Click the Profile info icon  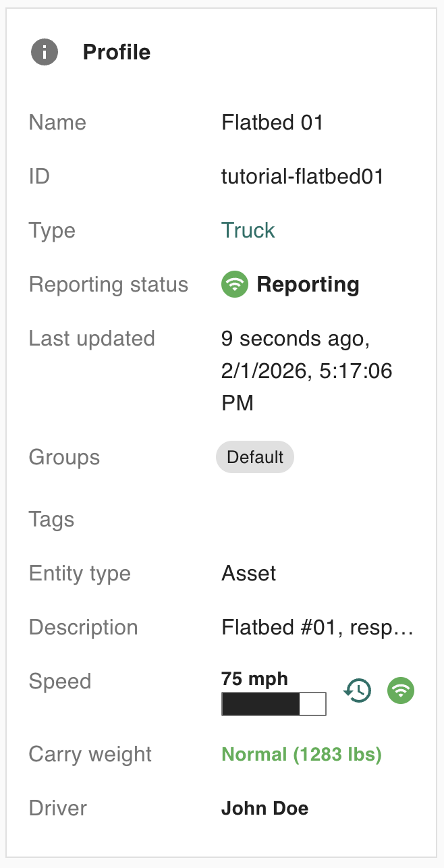point(45,52)
